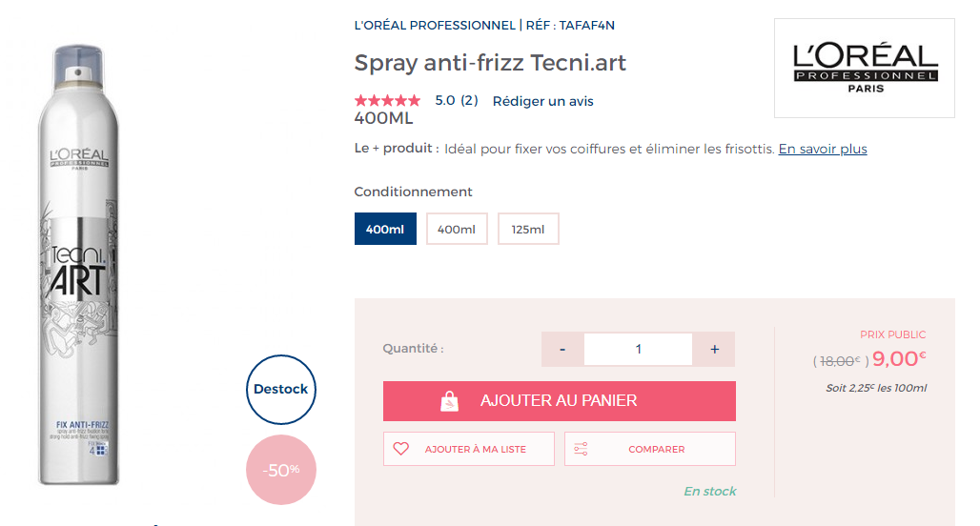Select the dark blue highlighted 400ml option
The height and width of the screenshot is (526, 980).
coord(385,229)
